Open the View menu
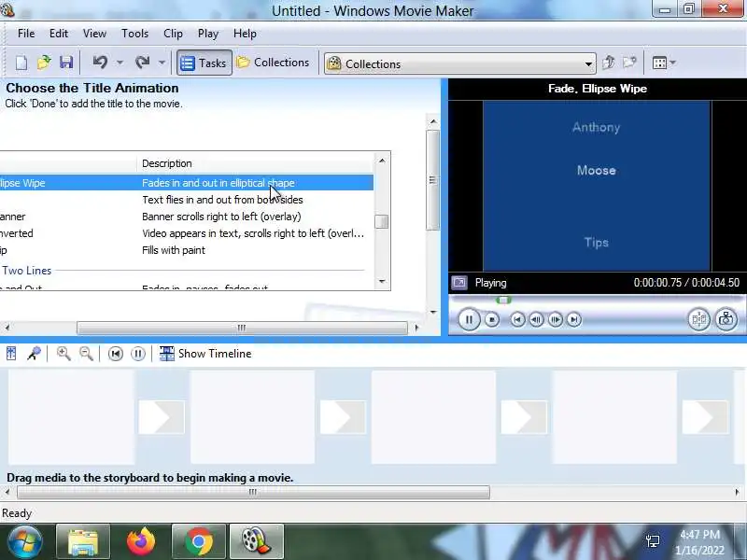This screenshot has width=747, height=560. click(x=94, y=34)
